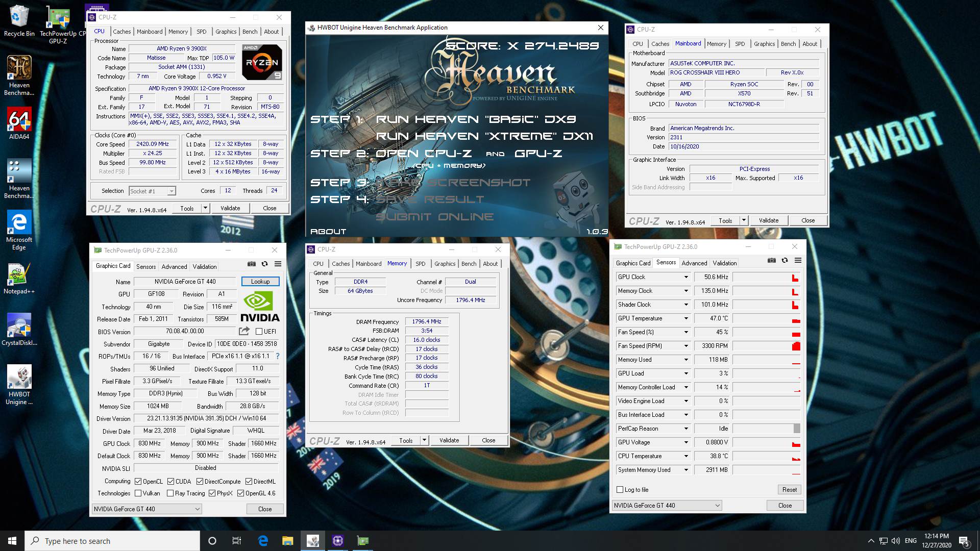
Task: Click Lookup button in GPU-Z
Action: pos(260,282)
